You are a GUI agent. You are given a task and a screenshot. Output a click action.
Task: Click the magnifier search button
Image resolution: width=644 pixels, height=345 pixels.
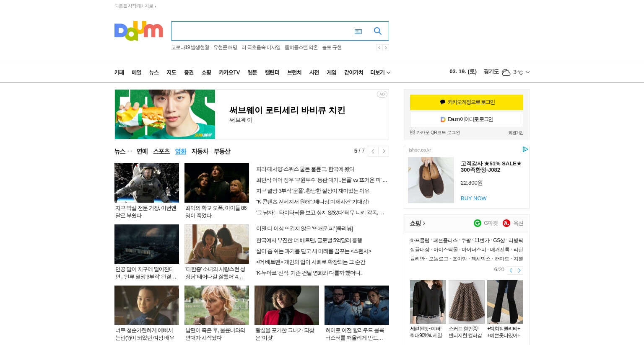pyautogui.click(x=378, y=31)
